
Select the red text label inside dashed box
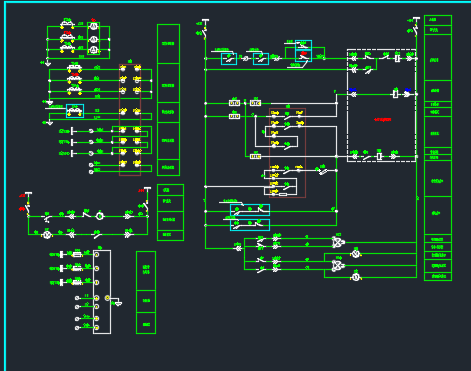(382, 119)
